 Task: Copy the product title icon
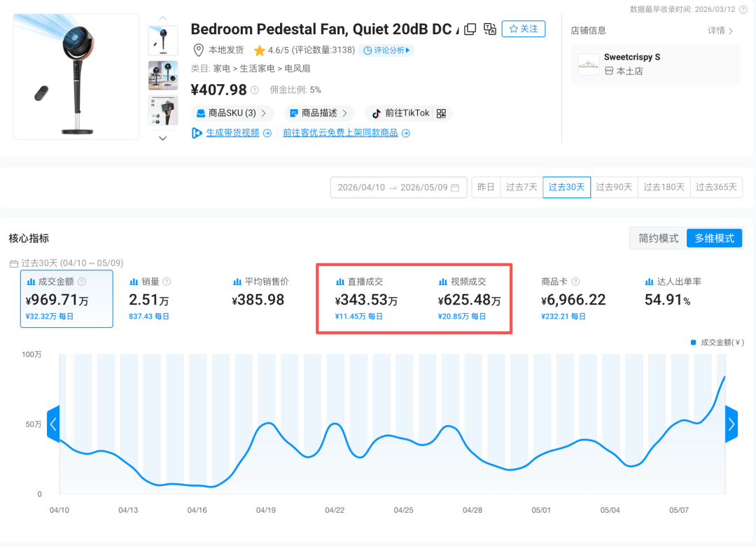click(470, 29)
